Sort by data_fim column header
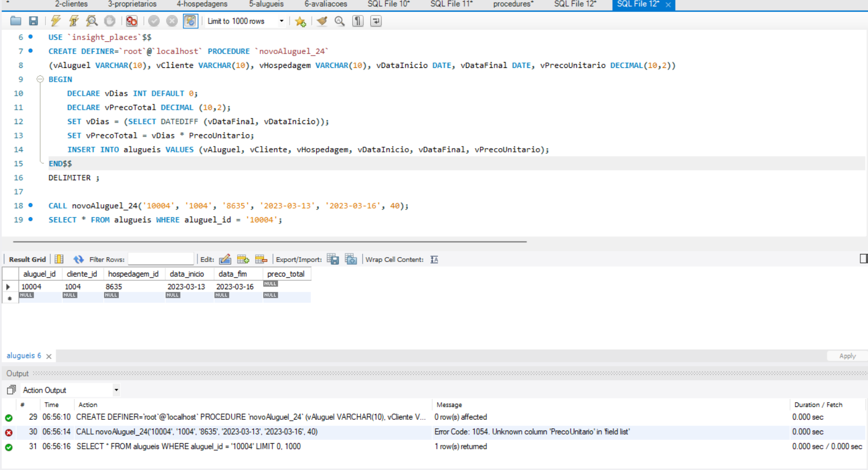The image size is (868, 470). 233,274
